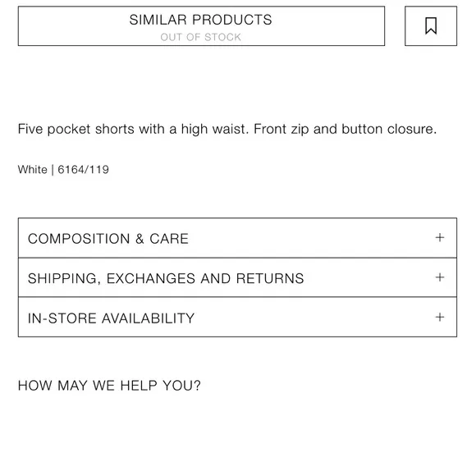Click the word 'RETURNS' in shipping row
The image size is (476, 476).
[x=270, y=278]
